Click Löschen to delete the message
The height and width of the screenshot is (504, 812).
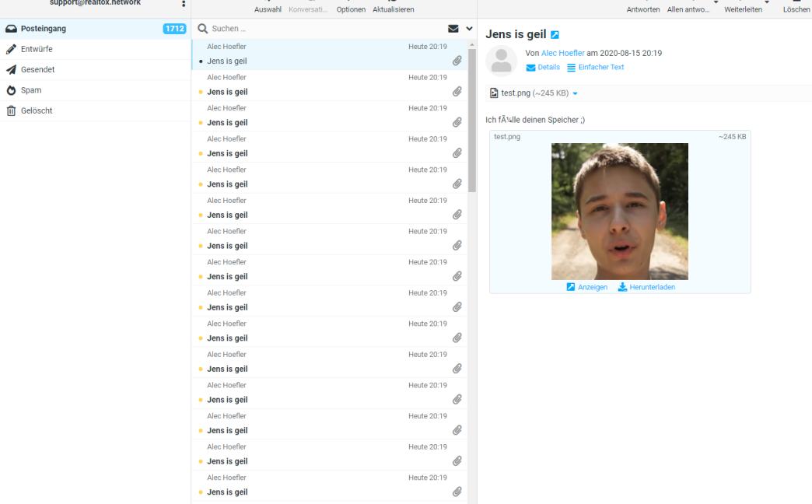click(796, 9)
